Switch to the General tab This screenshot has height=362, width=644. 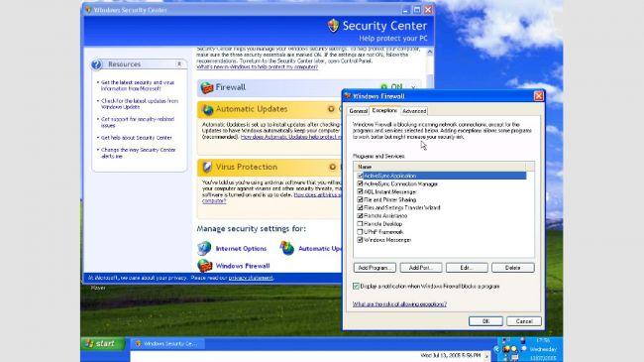click(358, 111)
